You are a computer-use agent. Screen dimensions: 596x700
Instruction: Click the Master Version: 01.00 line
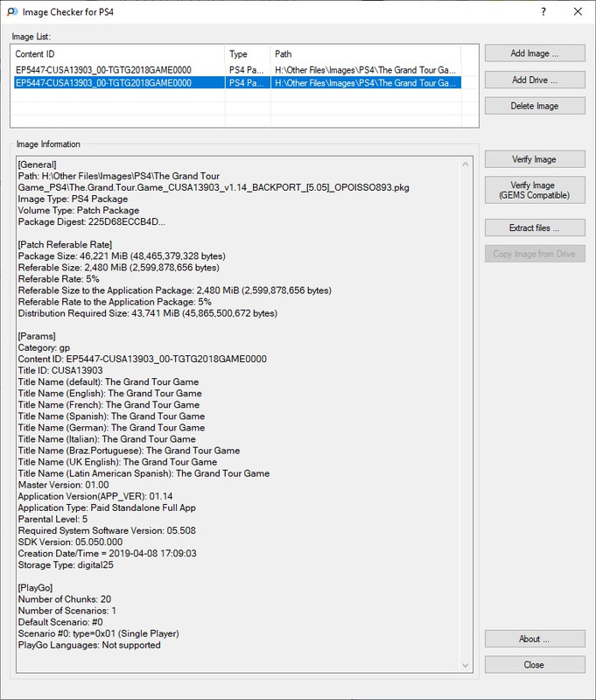(x=63, y=485)
